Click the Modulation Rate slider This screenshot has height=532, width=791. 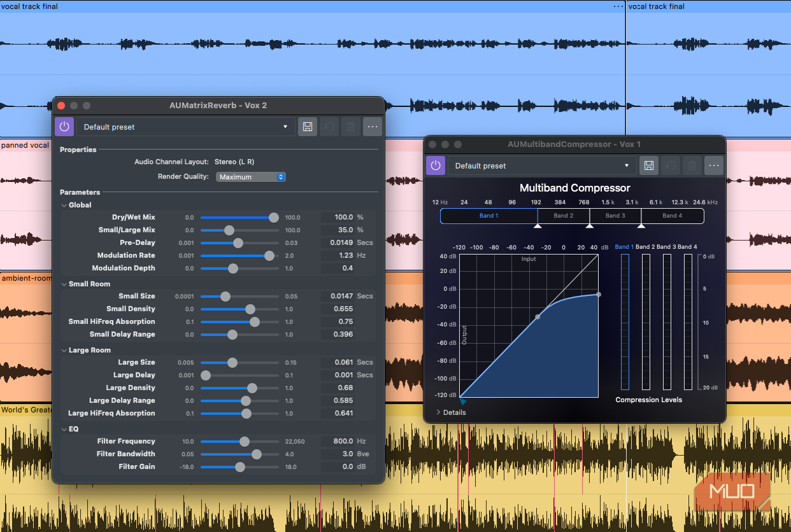click(x=239, y=255)
